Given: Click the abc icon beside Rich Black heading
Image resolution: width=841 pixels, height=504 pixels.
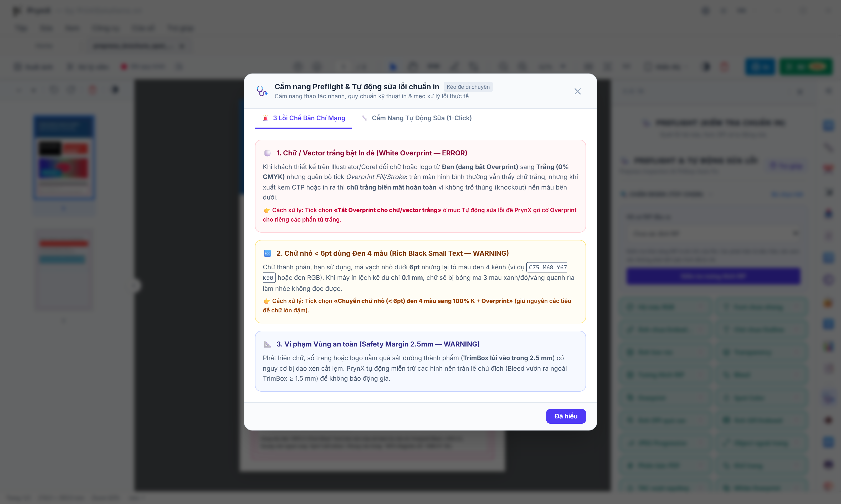Looking at the screenshot, I should (x=267, y=253).
